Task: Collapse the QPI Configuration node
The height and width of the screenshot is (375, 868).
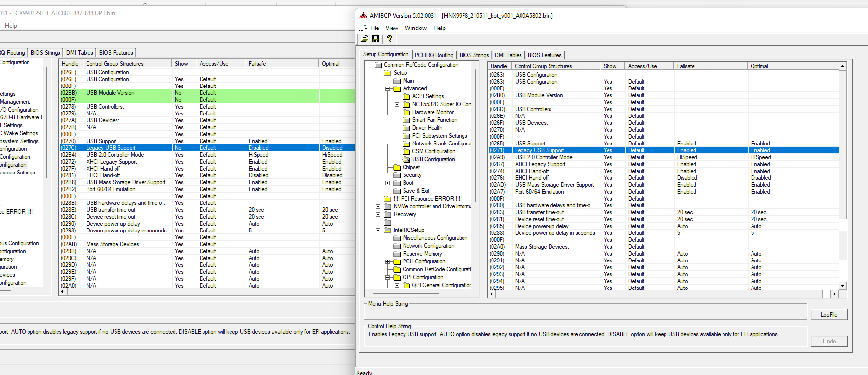Action: point(388,278)
